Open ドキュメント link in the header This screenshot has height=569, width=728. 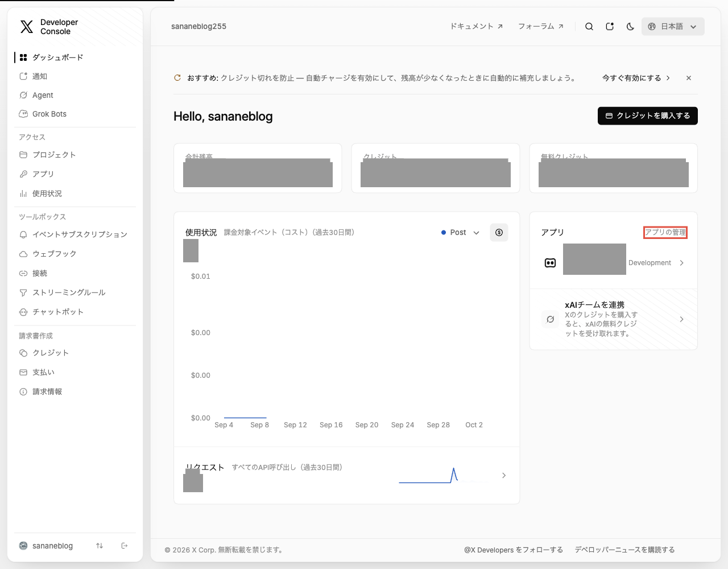477,26
